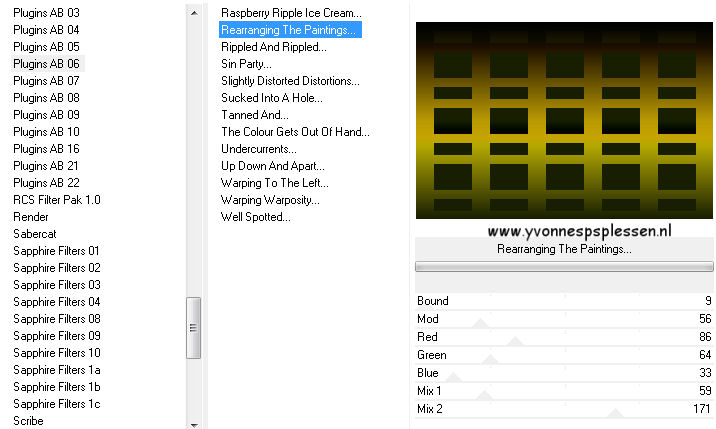Select highlighted Plugins AB 06 category
716x429 pixels.
click(x=47, y=64)
